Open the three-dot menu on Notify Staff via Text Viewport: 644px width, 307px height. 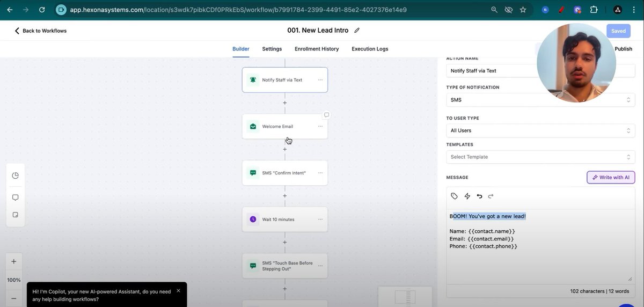tap(320, 80)
